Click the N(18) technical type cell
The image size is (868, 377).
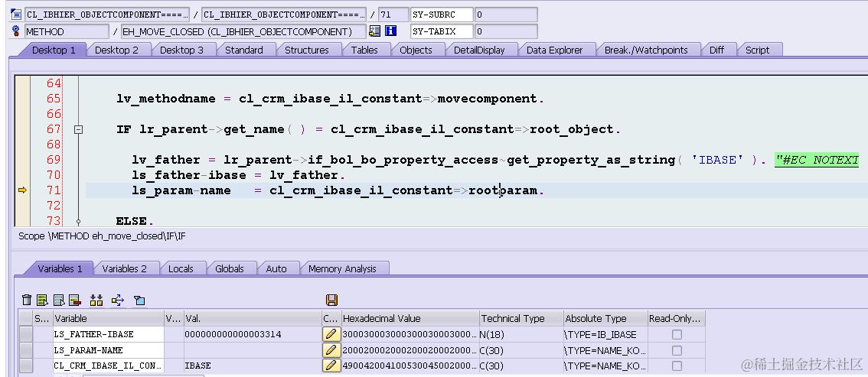click(521, 334)
